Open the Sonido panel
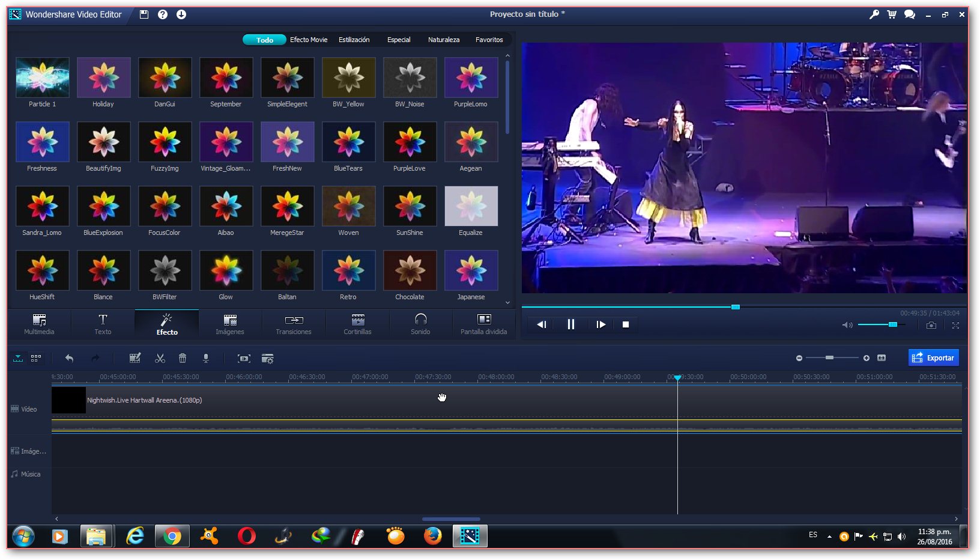980x560 pixels. [x=420, y=324]
